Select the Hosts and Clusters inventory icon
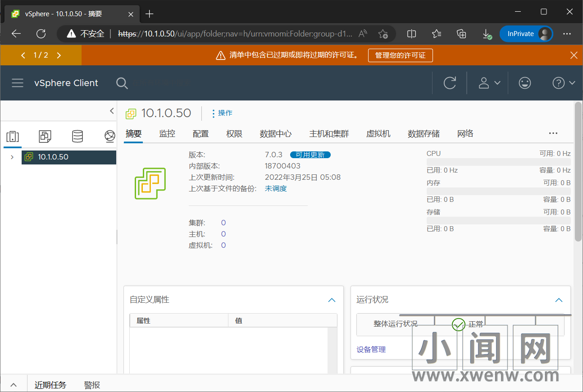The height and width of the screenshot is (392, 583). (x=13, y=136)
